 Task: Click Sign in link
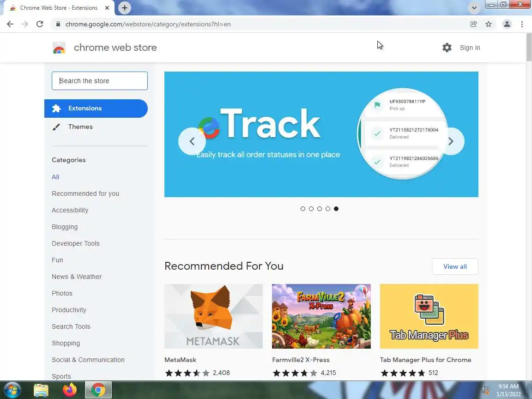coord(470,48)
